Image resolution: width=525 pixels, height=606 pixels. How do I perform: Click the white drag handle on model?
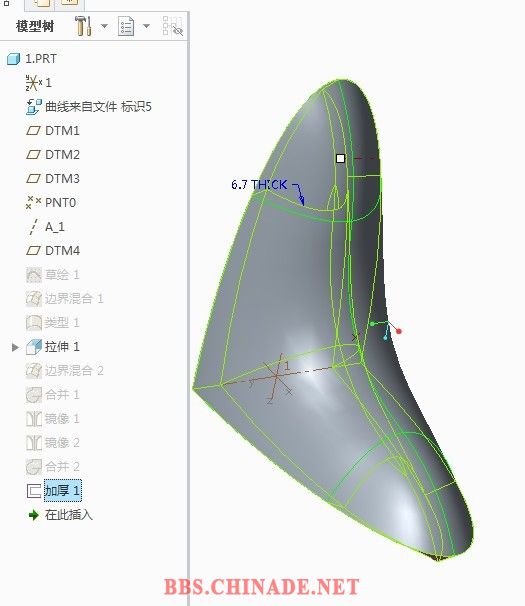click(x=341, y=158)
